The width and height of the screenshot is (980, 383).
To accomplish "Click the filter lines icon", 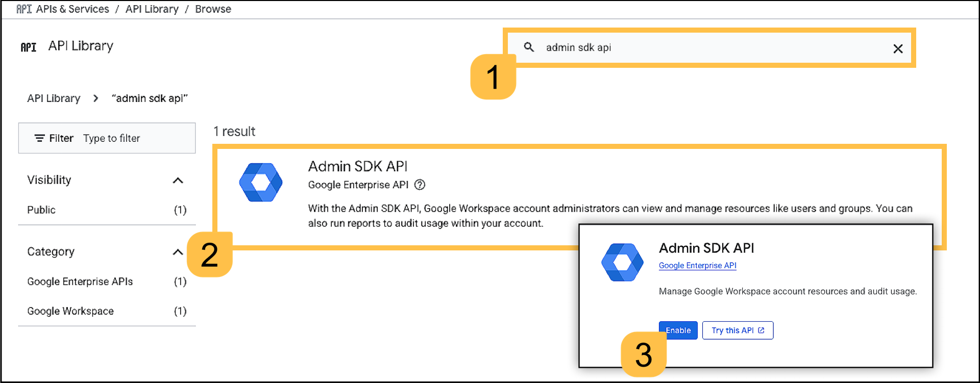I will pos(39,138).
